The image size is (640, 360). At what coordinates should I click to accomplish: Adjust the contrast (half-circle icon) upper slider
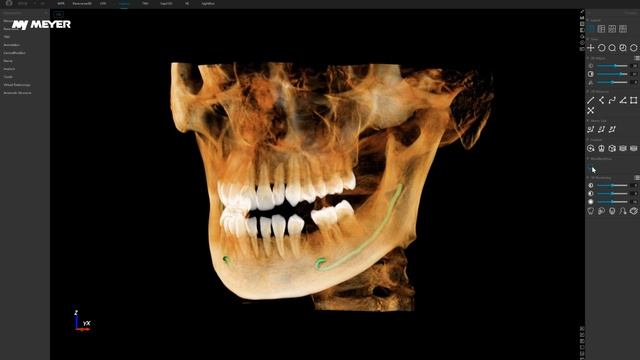click(612, 74)
